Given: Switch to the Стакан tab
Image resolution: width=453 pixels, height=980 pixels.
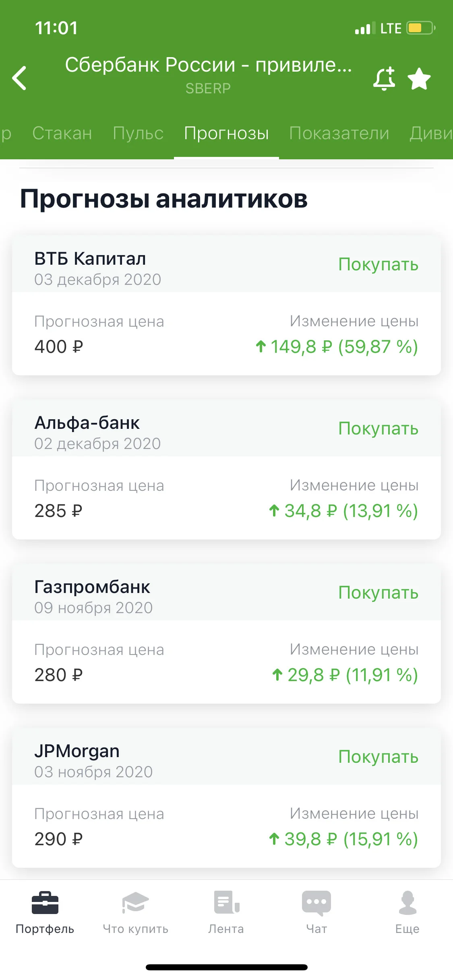Looking at the screenshot, I should tap(62, 133).
